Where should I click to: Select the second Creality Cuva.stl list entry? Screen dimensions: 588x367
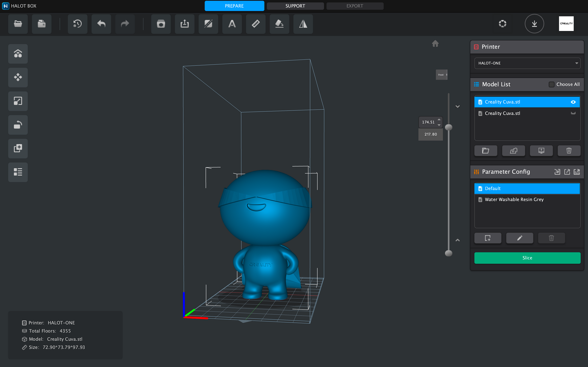[527, 113]
